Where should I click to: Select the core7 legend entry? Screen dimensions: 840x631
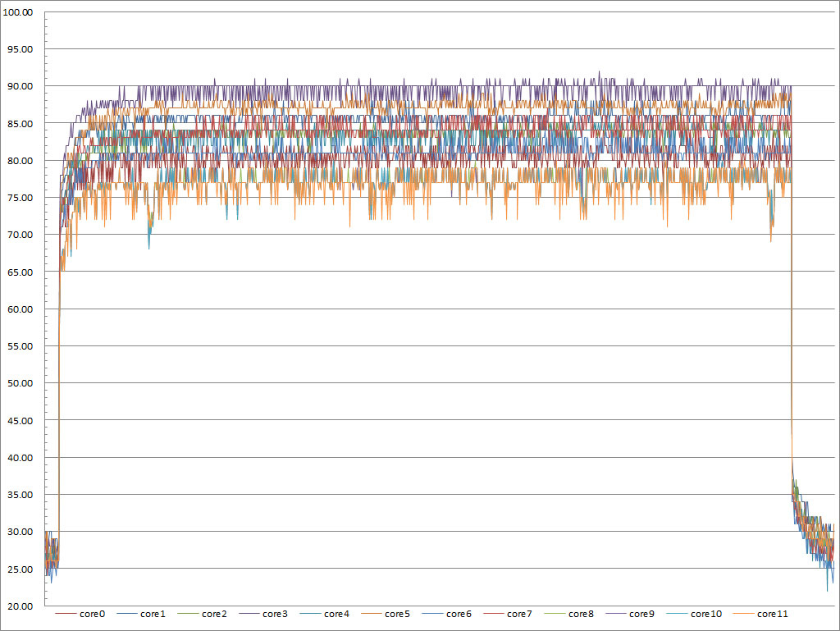pos(508,614)
